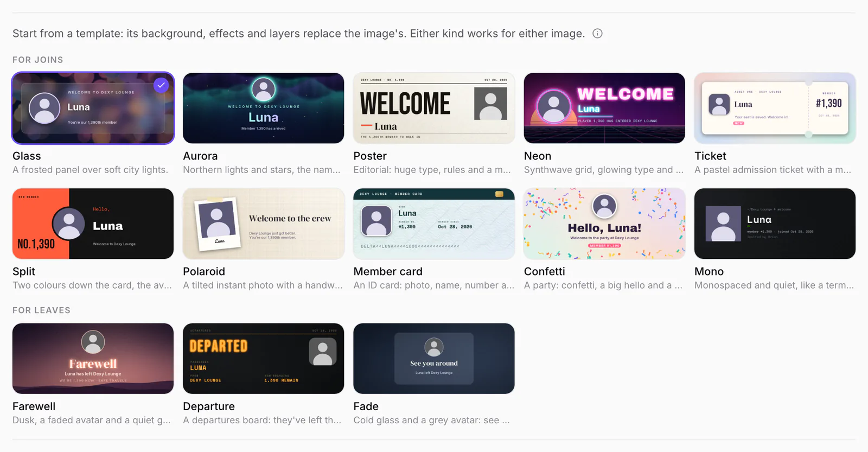Screen dimensions: 868x452
Task: Click the description starting "A pastel admission ticket"
Action: (773, 170)
